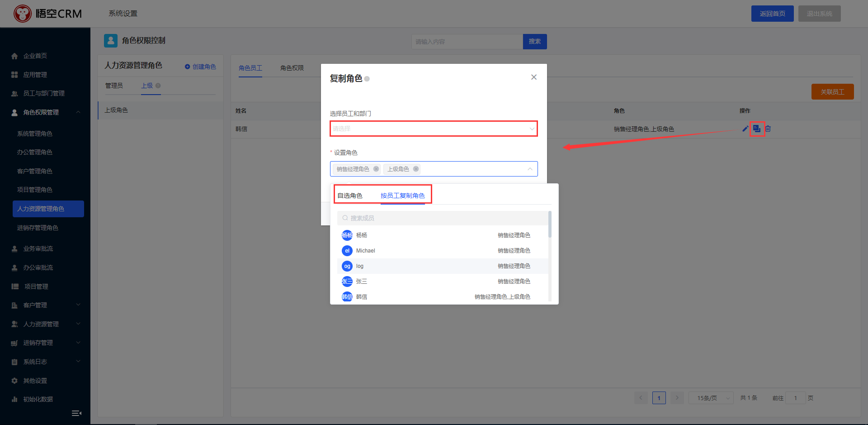The width and height of the screenshot is (868, 425).
Task: Open the 选择员工和部门 dropdown
Action: (x=434, y=129)
